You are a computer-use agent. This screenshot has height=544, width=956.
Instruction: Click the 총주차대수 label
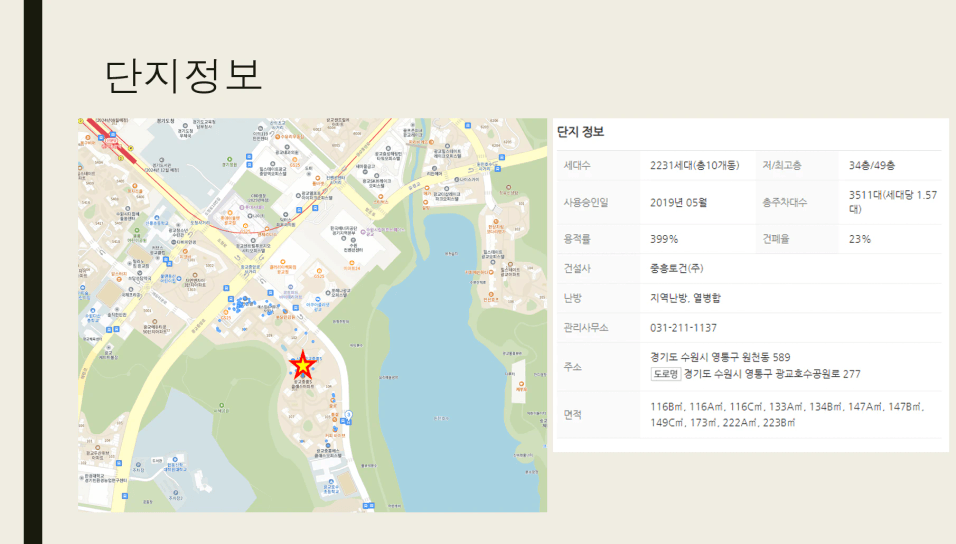(x=785, y=202)
